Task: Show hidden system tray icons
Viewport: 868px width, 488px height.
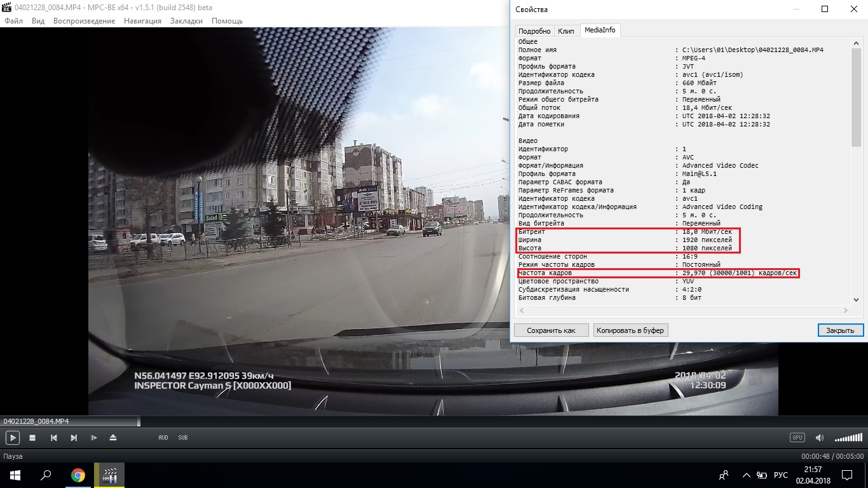Action: (x=744, y=475)
